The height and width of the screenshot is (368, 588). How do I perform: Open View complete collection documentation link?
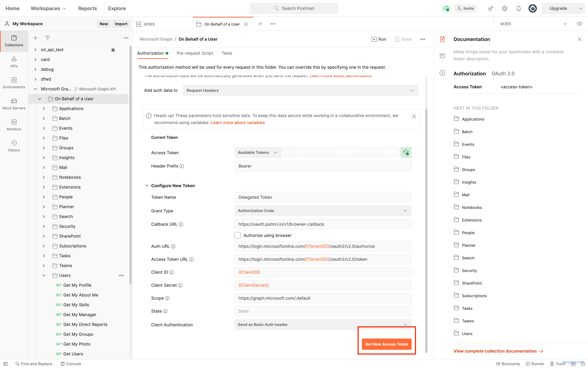[x=498, y=351]
